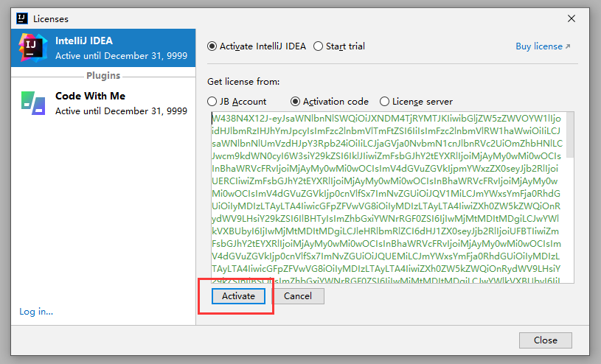The width and height of the screenshot is (601, 364).
Task: Click the 'Get license from:' label
Action: tap(243, 82)
